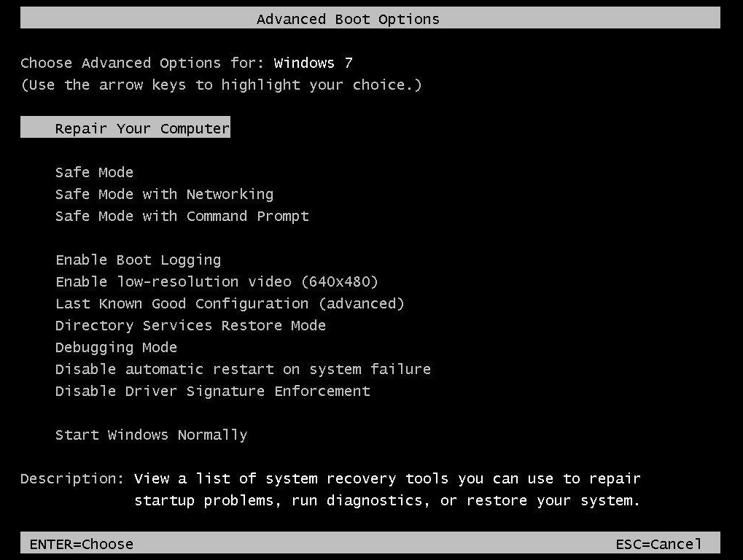
Task: Click the ESC=Cancel prompt
Action: click(x=658, y=544)
